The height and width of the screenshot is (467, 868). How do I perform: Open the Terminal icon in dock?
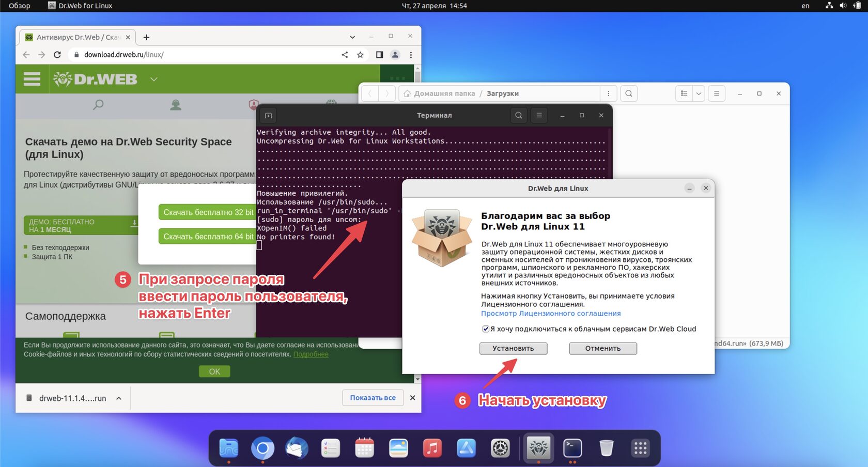[572, 448]
